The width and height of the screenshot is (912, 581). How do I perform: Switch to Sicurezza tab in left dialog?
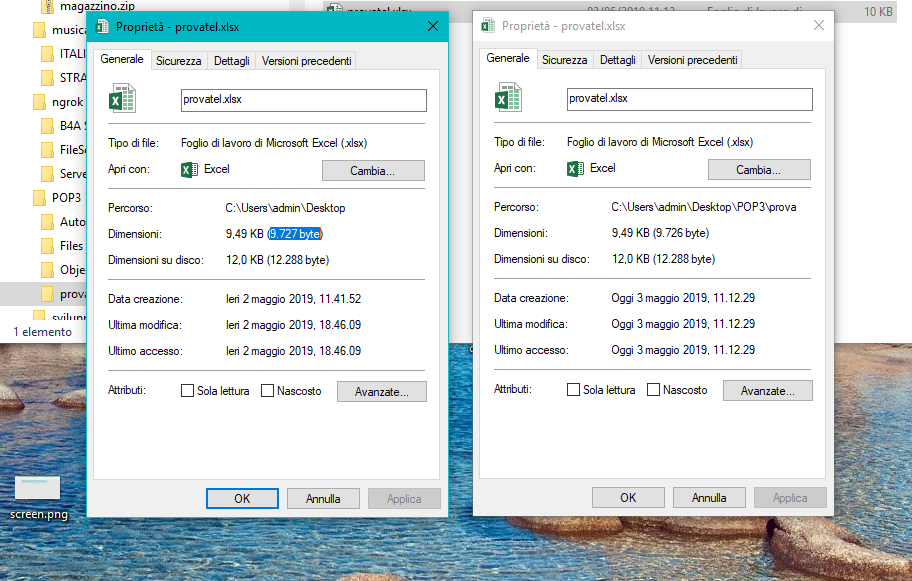pyautogui.click(x=179, y=60)
